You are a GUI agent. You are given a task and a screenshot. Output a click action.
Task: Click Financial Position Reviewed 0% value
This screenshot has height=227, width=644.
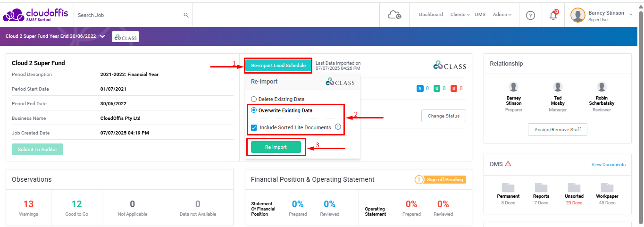click(329, 204)
